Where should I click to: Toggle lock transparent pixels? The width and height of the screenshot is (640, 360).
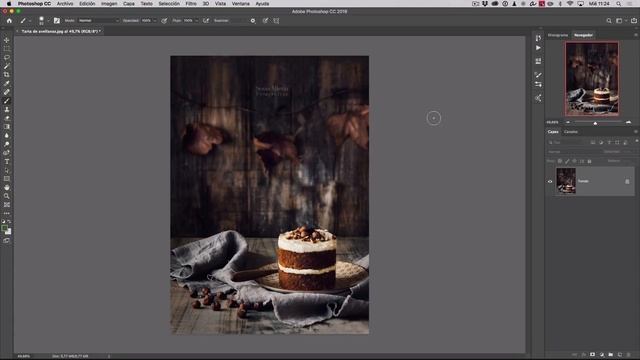(x=560, y=161)
